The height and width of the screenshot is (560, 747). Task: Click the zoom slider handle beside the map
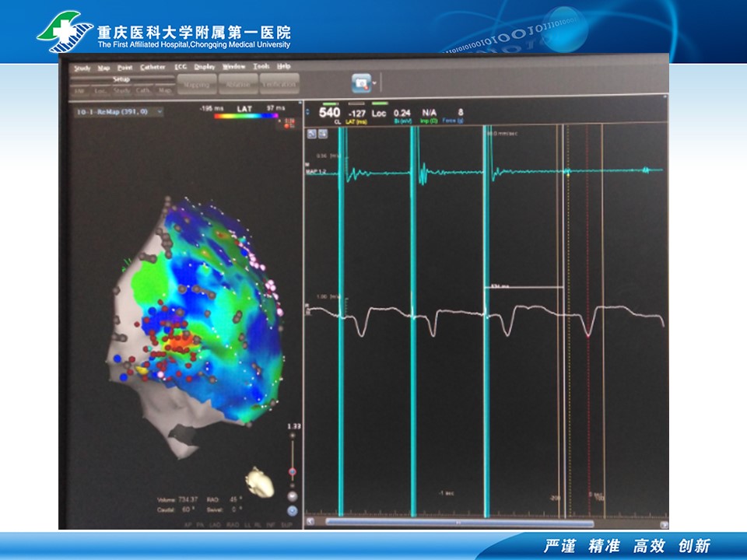pyautogui.click(x=293, y=472)
